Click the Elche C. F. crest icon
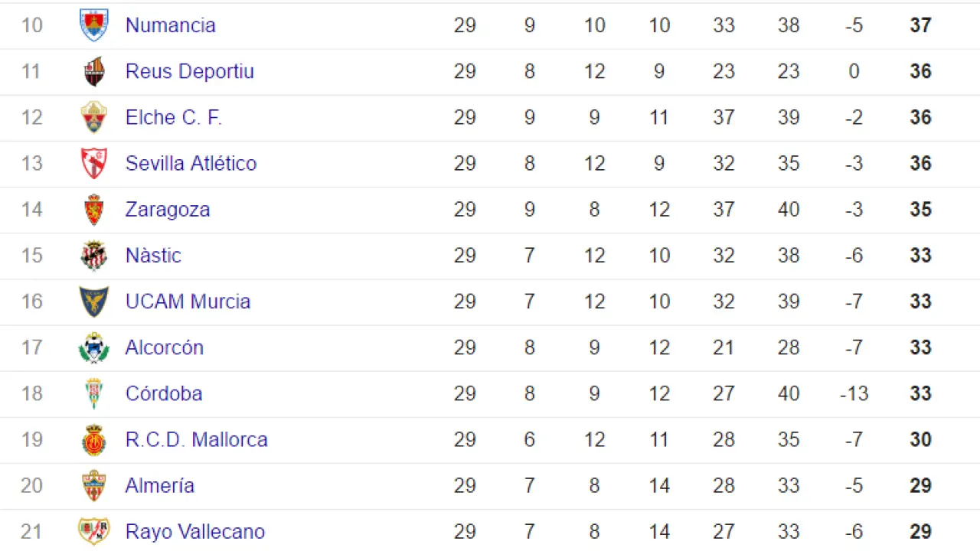The image size is (980, 551). (94, 118)
